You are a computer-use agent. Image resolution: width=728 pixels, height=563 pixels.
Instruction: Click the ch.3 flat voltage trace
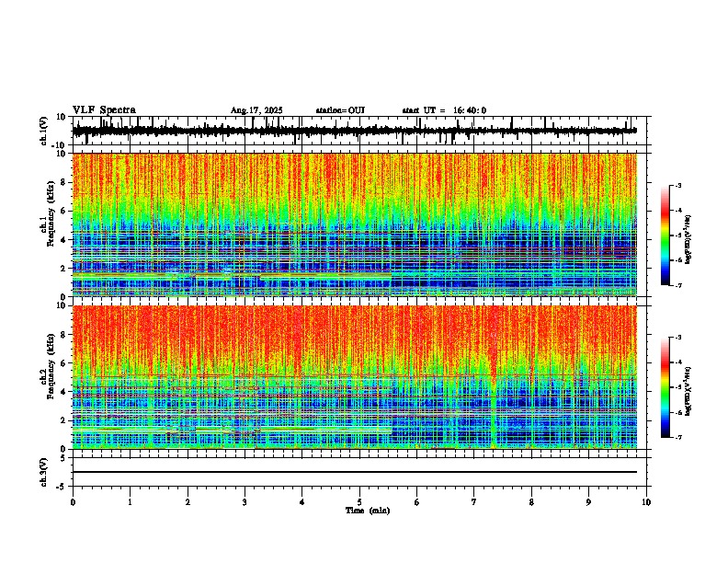[x=355, y=472]
